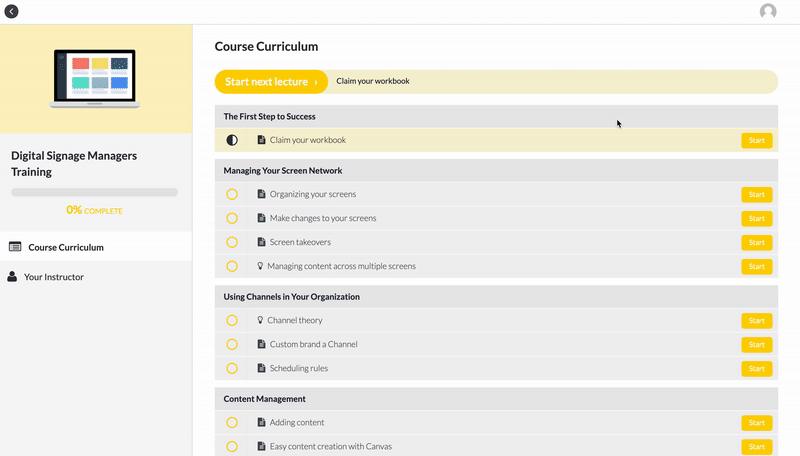The width and height of the screenshot is (800, 456).
Task: Click the Course Curriculum list icon
Action: point(15,247)
